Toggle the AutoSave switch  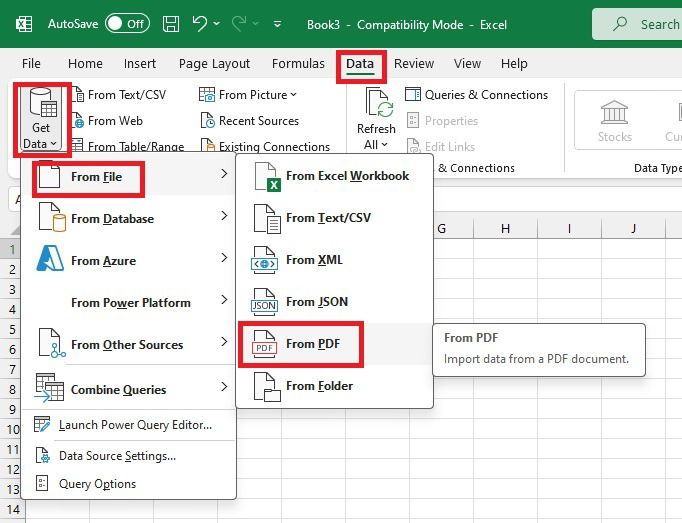pos(127,23)
